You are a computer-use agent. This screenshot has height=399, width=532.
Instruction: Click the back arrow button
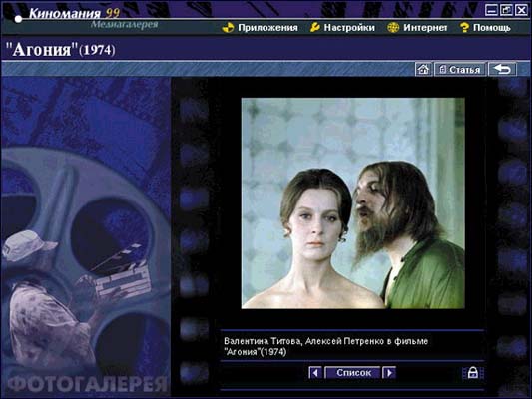point(502,69)
